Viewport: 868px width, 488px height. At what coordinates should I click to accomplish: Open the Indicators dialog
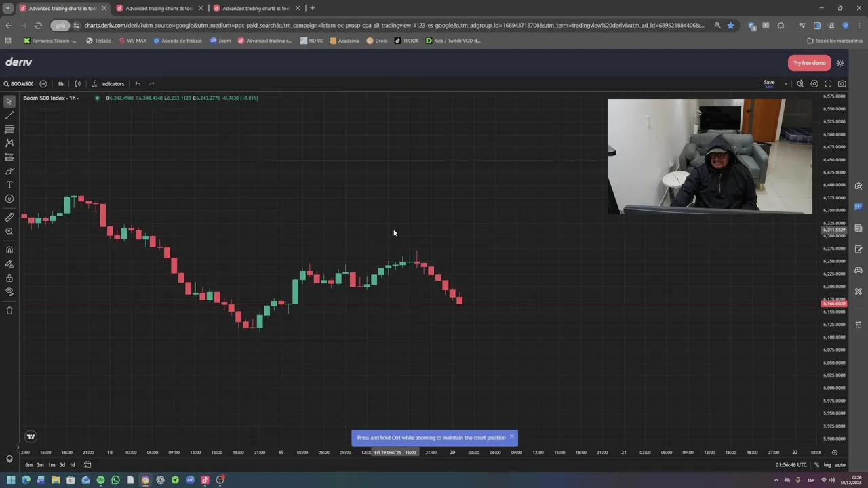[x=108, y=84]
